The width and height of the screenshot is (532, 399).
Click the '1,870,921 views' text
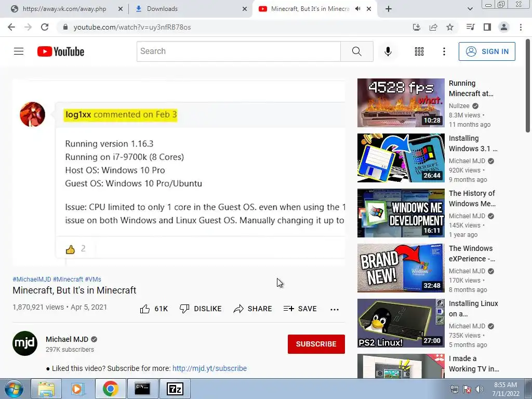(x=38, y=307)
